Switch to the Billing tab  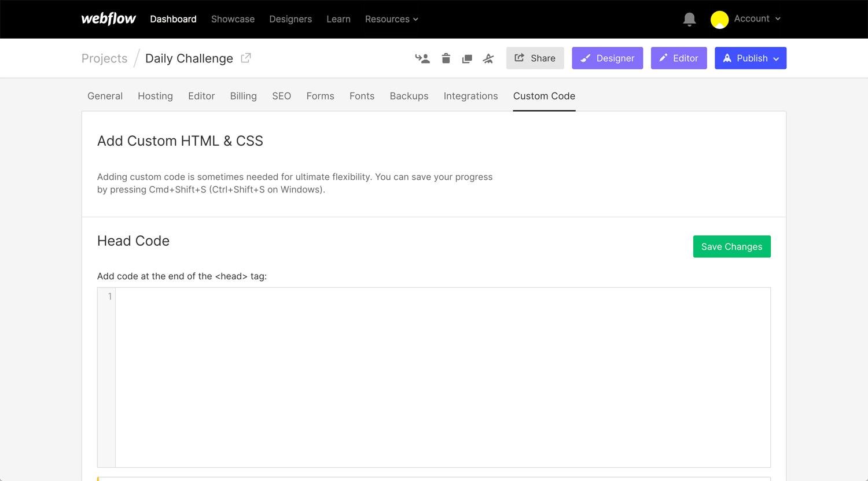tap(243, 96)
